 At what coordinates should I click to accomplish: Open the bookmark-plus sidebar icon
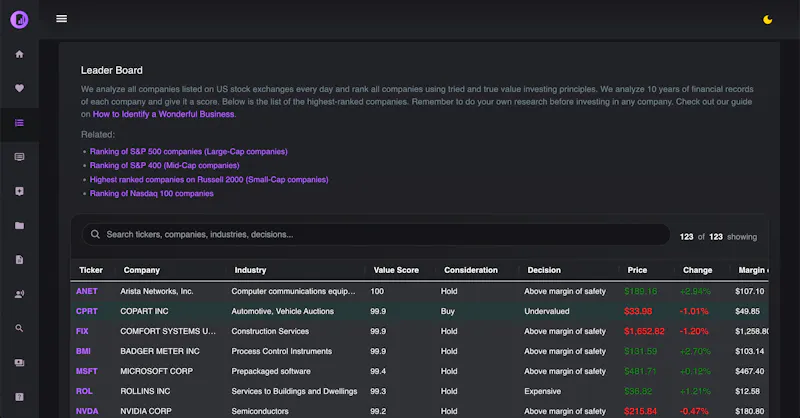tap(19, 191)
